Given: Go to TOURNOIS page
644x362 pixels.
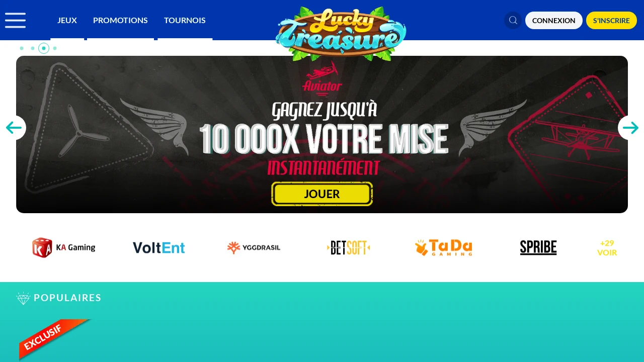Looking at the screenshot, I should pyautogui.click(x=185, y=20).
